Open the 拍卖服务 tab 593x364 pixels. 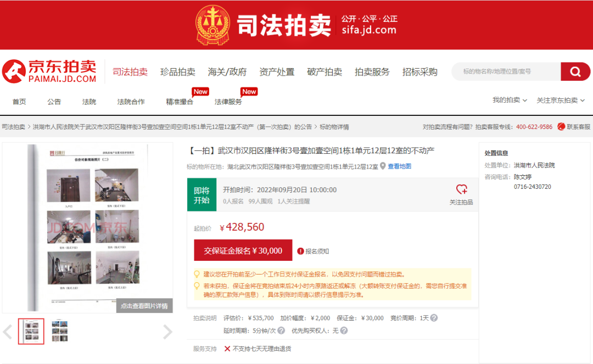point(372,72)
